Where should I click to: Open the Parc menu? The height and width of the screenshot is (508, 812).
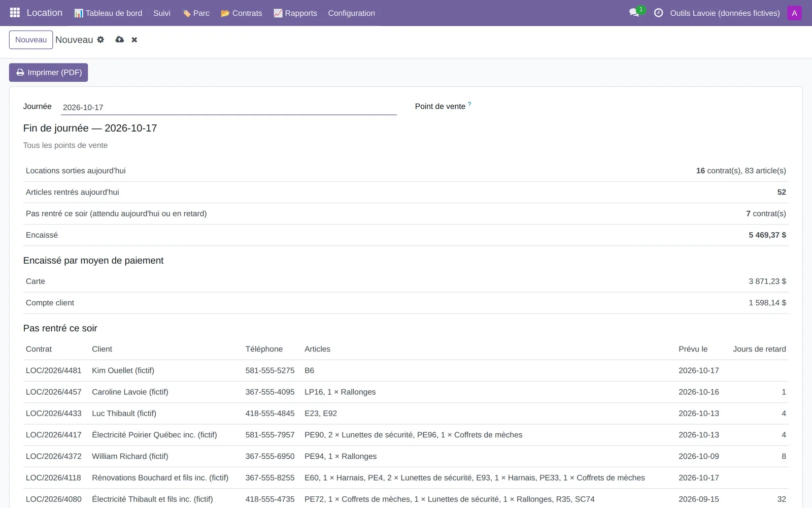(196, 13)
